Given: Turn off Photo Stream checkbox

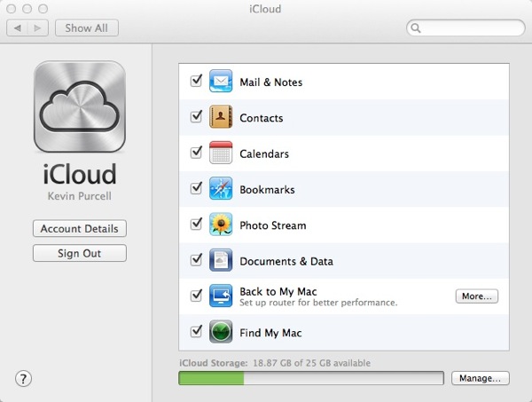Looking at the screenshot, I should pyautogui.click(x=196, y=225).
